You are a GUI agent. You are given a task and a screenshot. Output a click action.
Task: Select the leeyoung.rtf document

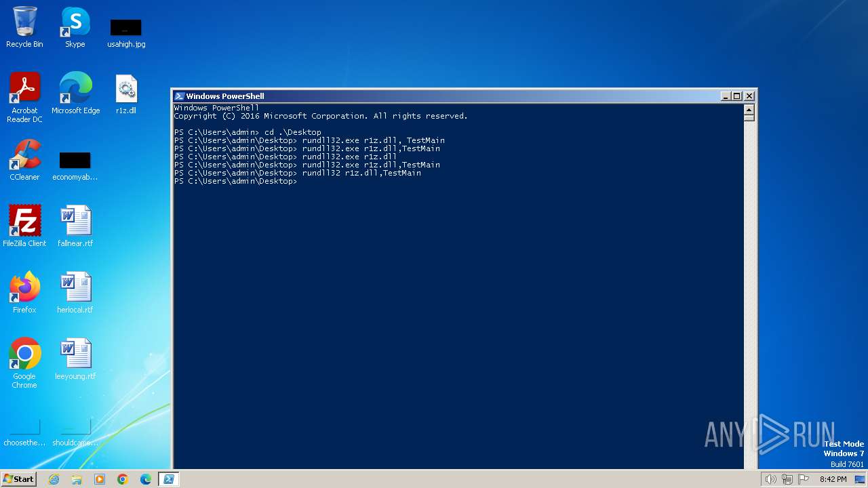tap(75, 359)
